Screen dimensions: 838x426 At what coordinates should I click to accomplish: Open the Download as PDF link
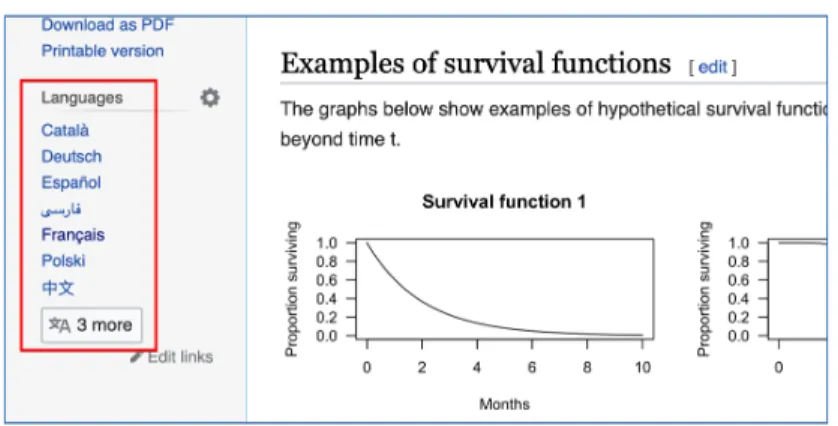click(108, 25)
